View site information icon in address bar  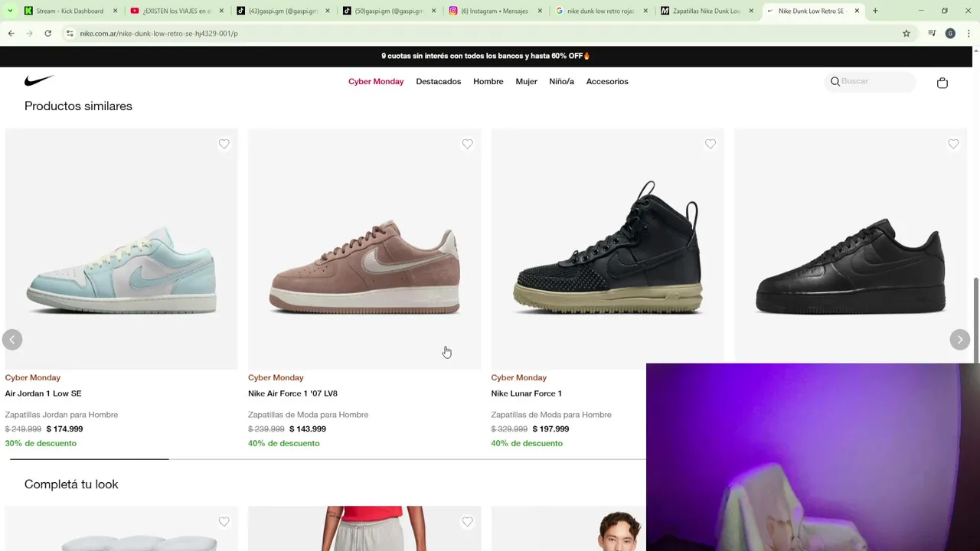tap(70, 34)
